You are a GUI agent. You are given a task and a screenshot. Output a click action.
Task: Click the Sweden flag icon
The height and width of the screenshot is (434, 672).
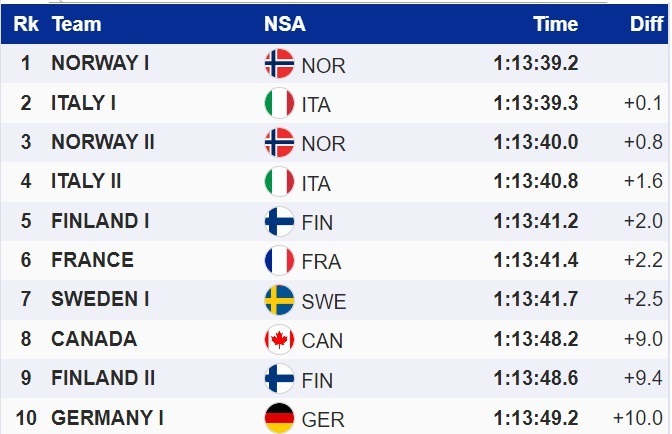[x=279, y=300]
